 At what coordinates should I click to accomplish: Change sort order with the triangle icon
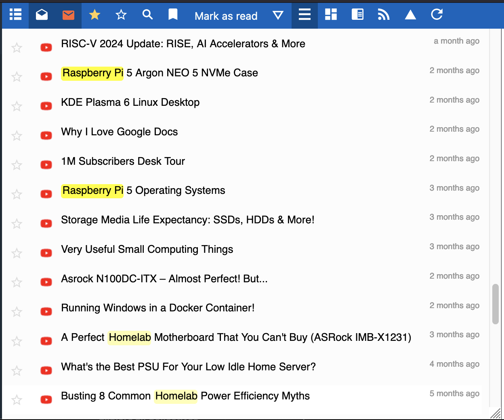[410, 15]
